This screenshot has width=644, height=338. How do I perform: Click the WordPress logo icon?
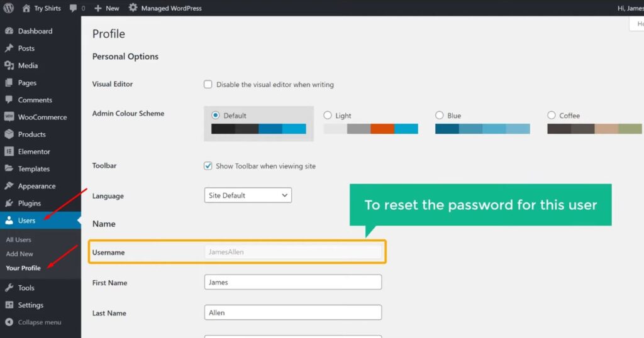coord(9,8)
